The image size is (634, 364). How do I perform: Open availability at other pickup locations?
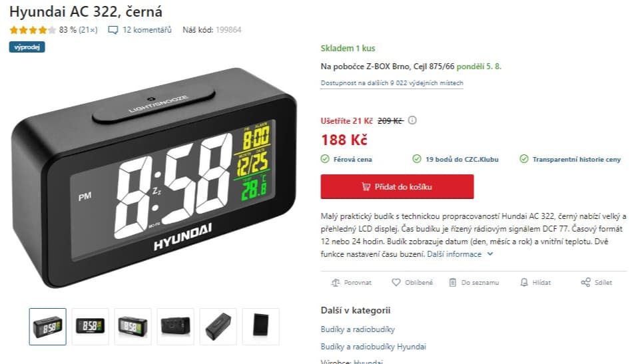pyautogui.click(x=392, y=83)
